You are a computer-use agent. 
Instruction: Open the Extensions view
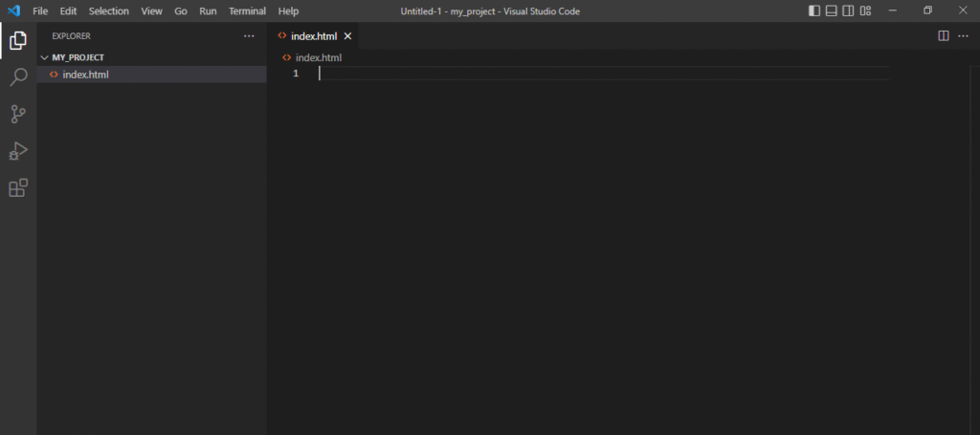point(17,187)
